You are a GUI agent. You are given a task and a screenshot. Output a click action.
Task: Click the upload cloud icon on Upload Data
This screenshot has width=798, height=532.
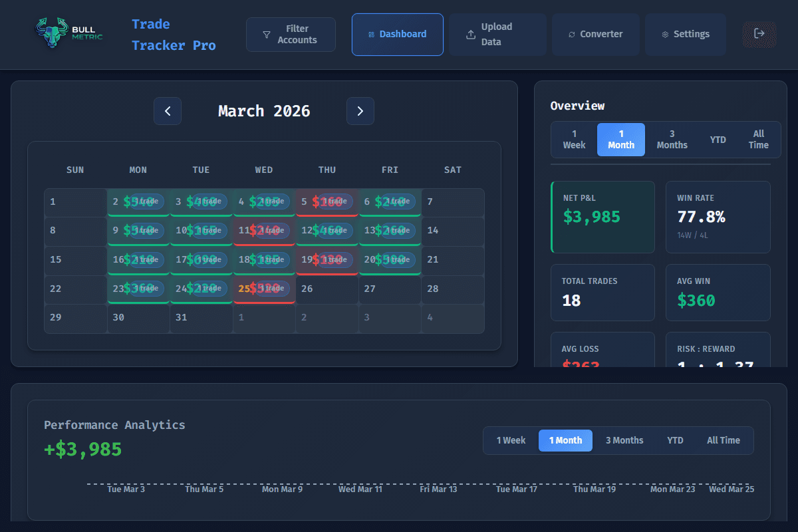pos(469,34)
